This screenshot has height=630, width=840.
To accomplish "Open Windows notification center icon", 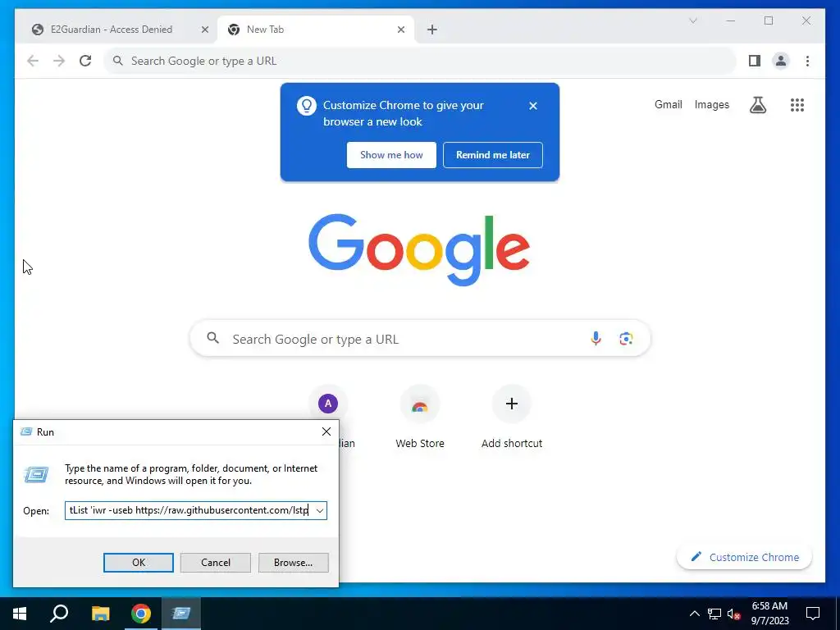I will coord(813,614).
